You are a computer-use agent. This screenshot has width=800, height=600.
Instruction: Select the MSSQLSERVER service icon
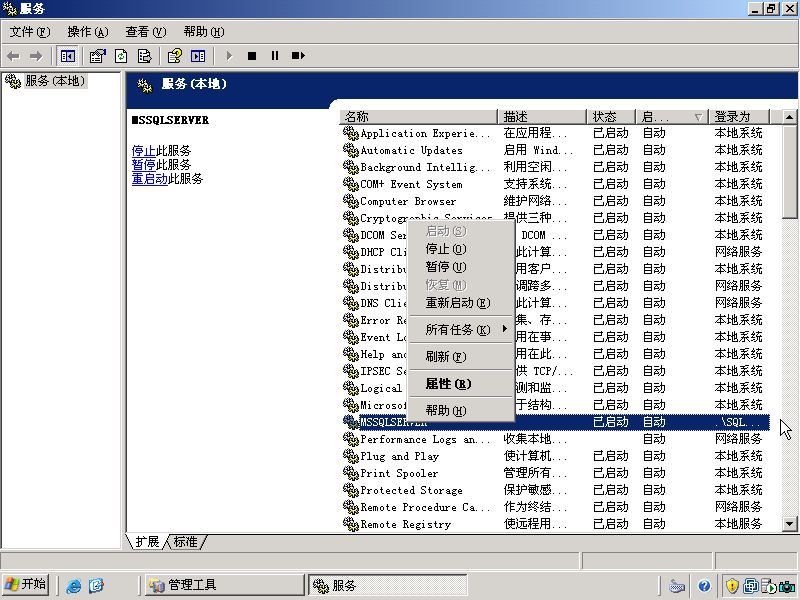[351, 422]
